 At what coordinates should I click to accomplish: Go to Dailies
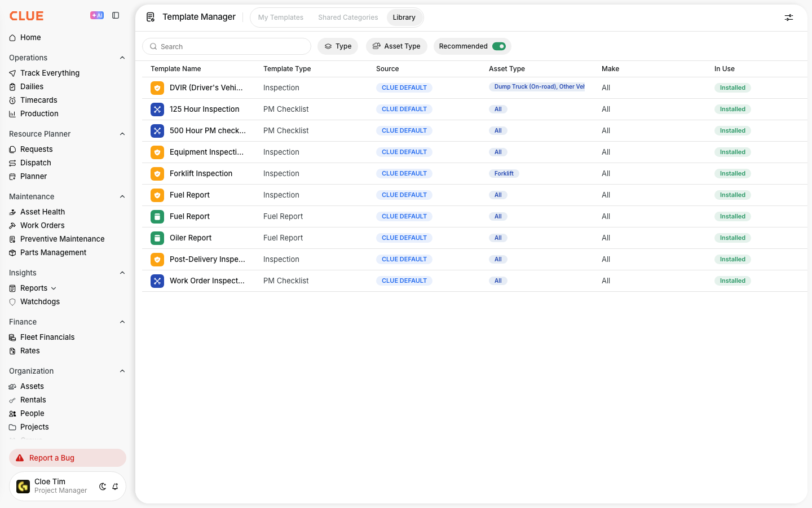point(32,86)
